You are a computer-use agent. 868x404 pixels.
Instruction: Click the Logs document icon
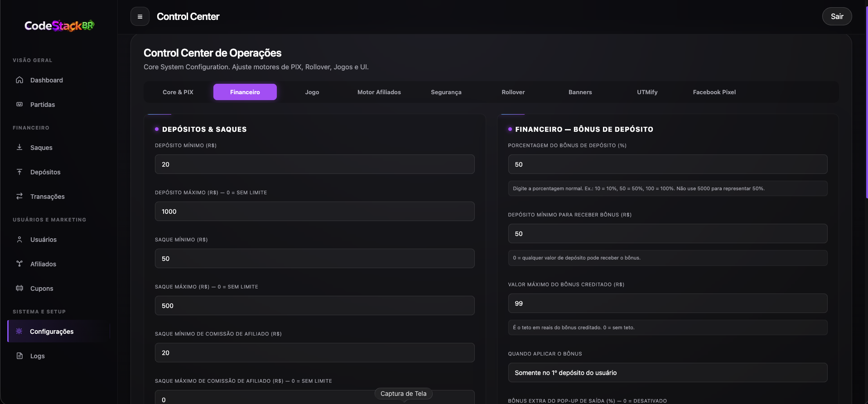pyautogui.click(x=19, y=356)
